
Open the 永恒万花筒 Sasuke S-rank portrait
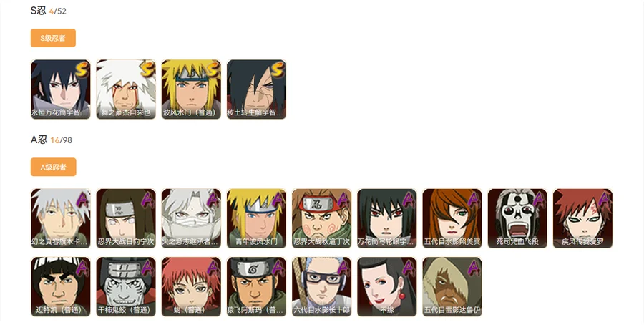point(61,89)
